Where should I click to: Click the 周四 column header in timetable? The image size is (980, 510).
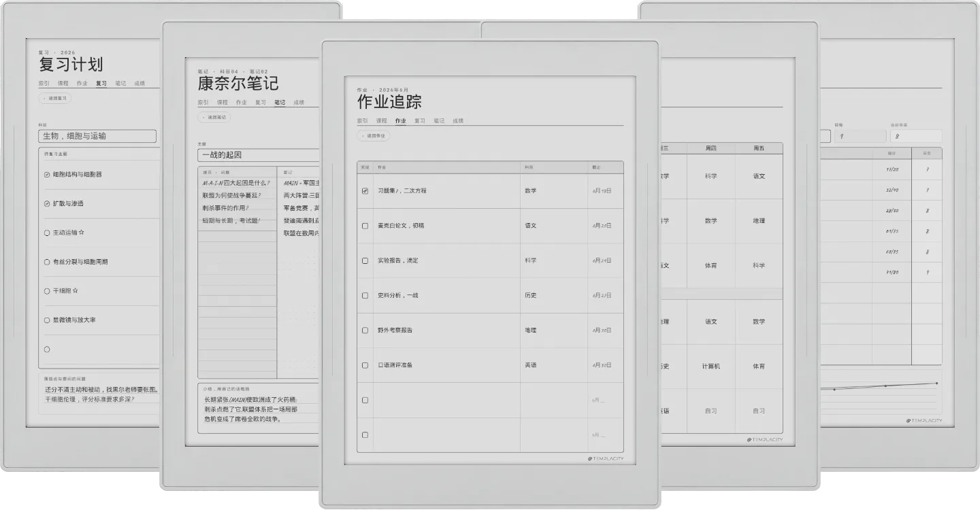click(x=711, y=148)
